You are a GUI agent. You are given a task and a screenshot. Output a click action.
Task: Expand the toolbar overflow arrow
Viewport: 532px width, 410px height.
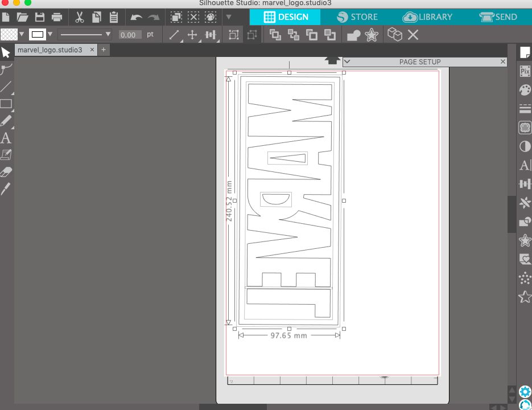pos(229,17)
